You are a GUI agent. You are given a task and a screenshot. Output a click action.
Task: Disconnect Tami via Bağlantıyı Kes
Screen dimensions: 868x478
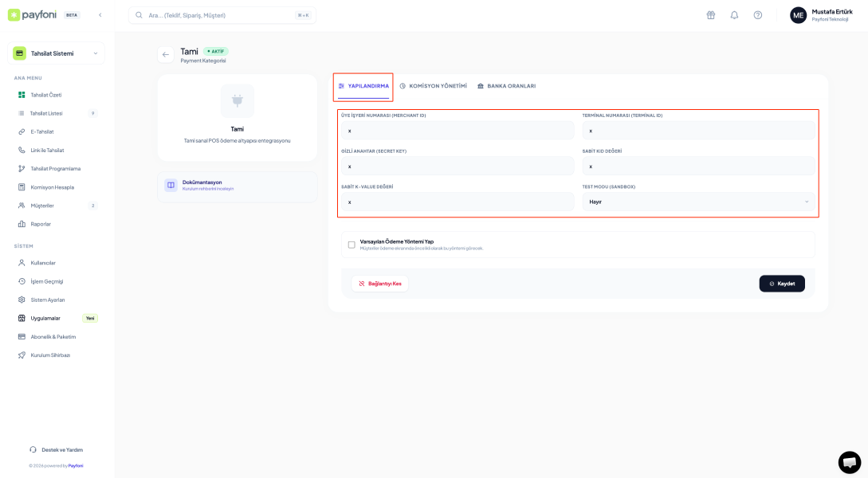[380, 283]
